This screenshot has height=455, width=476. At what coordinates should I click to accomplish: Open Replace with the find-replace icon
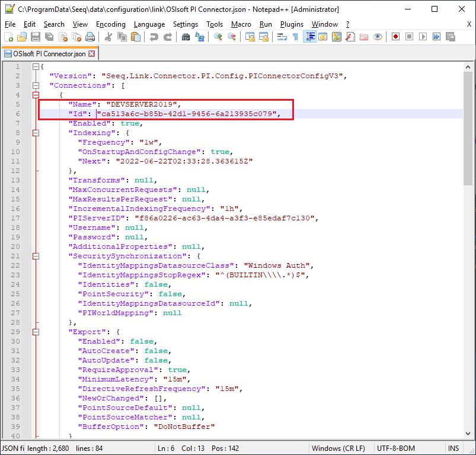click(199, 37)
